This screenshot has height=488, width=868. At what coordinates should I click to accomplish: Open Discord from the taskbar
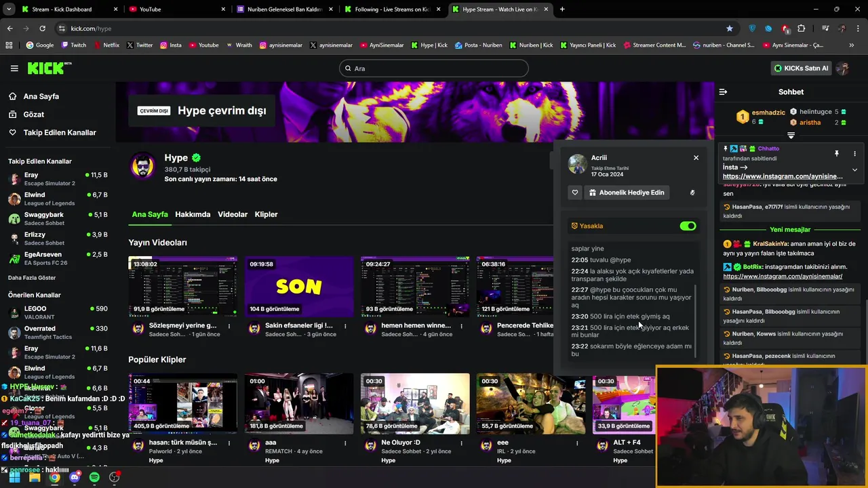click(x=75, y=477)
